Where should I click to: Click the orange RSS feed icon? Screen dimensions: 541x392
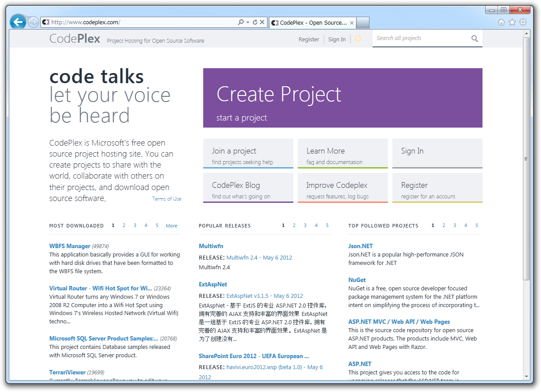[358, 39]
